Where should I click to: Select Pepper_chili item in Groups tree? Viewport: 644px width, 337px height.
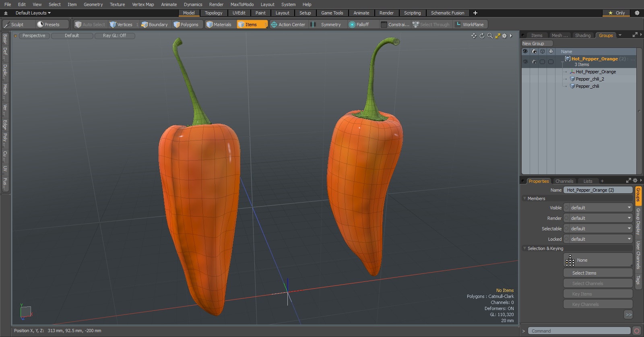click(587, 86)
